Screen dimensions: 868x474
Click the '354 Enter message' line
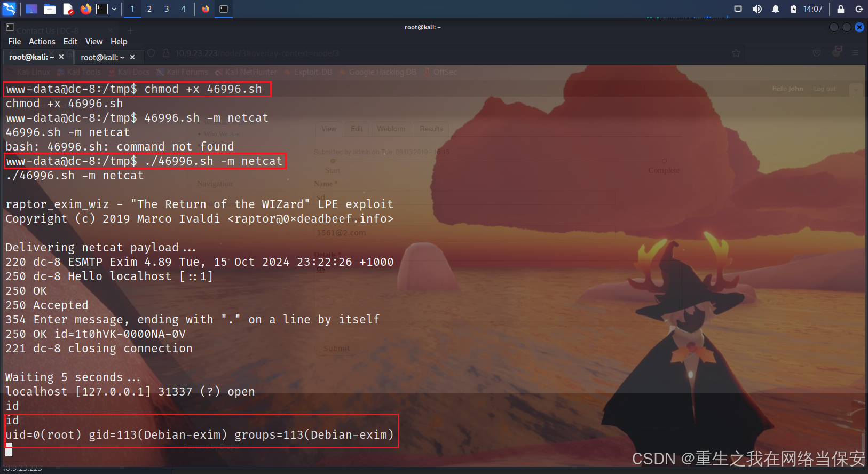193,319
